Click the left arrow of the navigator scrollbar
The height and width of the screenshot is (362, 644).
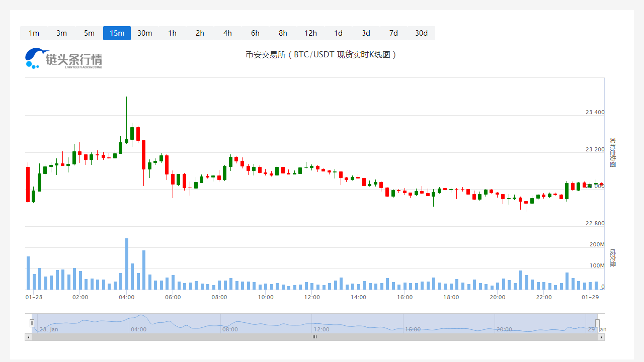(28, 337)
